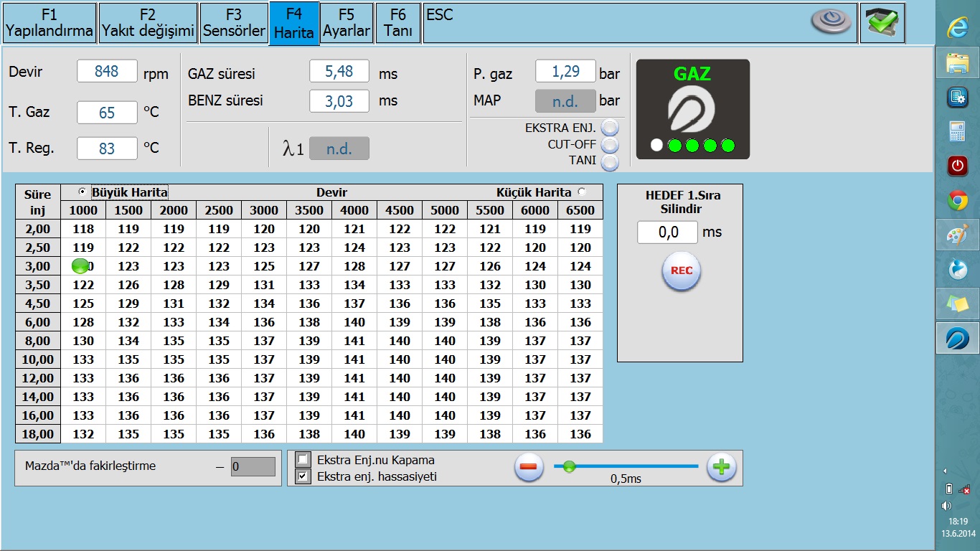Uncheck Ekstra enj. hassasiyeti checkbox

tap(303, 476)
